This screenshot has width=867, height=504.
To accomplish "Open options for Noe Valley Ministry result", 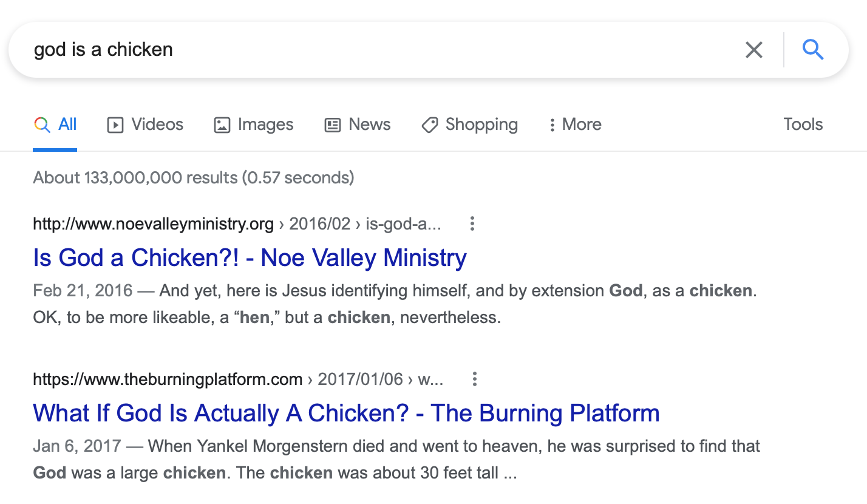I will point(472,224).
